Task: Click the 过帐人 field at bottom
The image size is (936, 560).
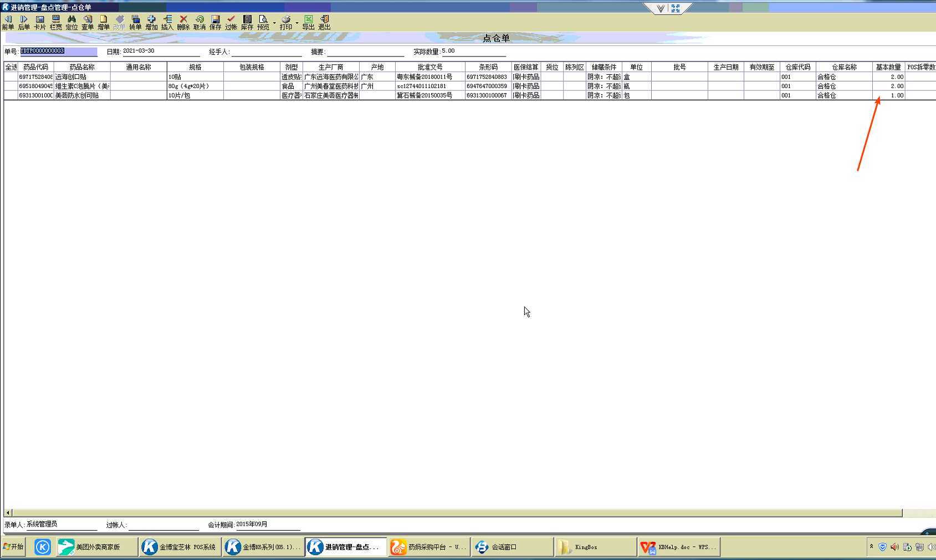Action: (x=163, y=525)
